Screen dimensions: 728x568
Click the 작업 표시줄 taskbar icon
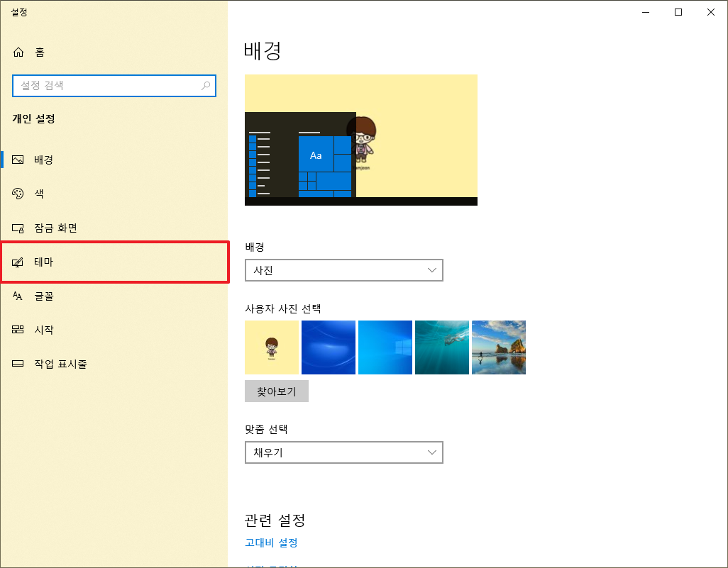click(x=18, y=364)
